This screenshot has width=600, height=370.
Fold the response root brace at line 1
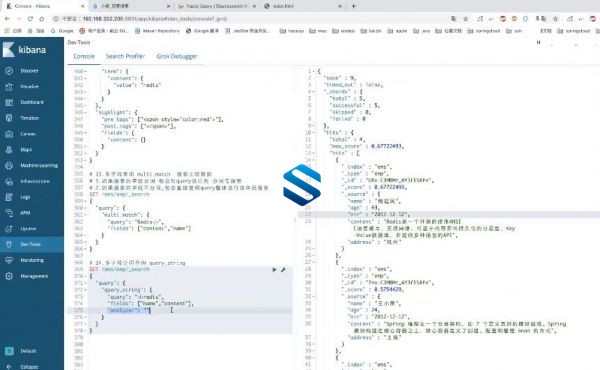tap(314, 72)
